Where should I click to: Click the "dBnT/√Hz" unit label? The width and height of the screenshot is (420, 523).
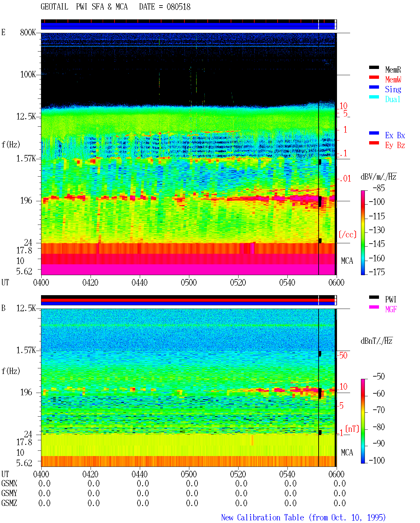[377, 341]
